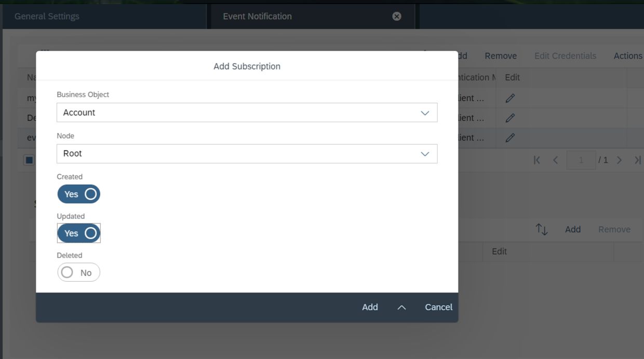Click the up chevron in dialog footer
This screenshot has height=359, width=644.
point(401,307)
